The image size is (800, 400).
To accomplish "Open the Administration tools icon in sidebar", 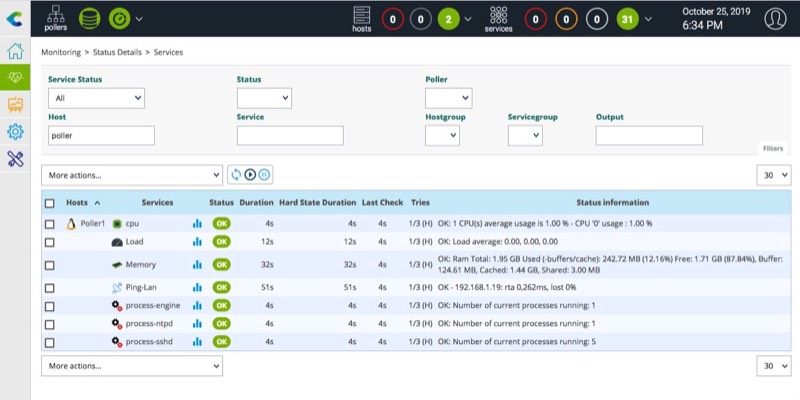I will pos(15,158).
